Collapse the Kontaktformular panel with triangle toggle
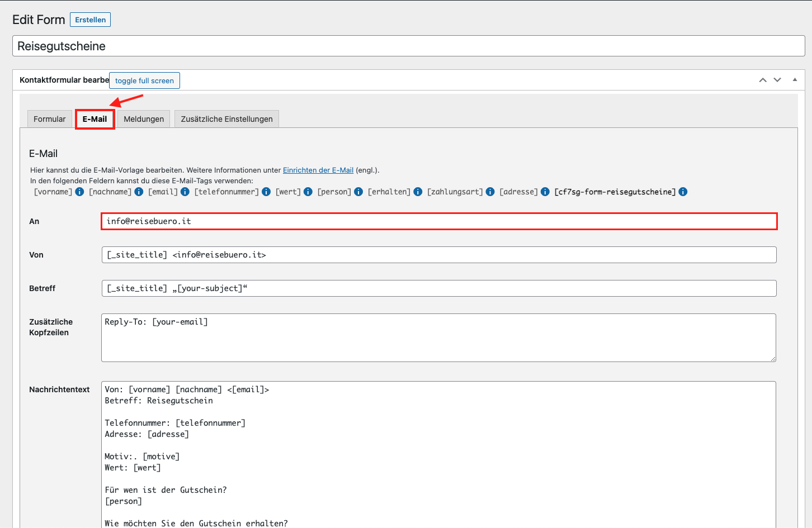812x528 pixels. pyautogui.click(x=795, y=80)
